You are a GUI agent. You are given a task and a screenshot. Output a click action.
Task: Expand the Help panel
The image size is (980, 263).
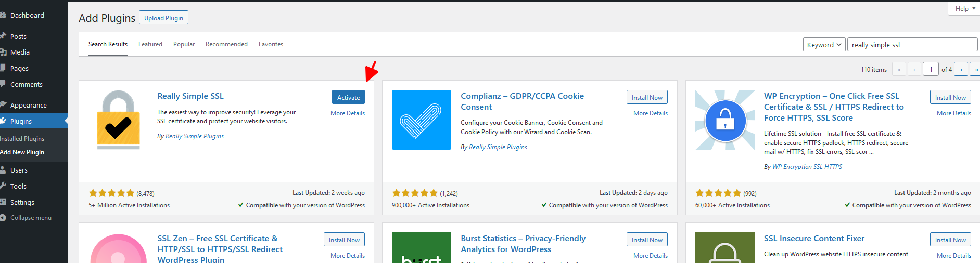(965, 8)
